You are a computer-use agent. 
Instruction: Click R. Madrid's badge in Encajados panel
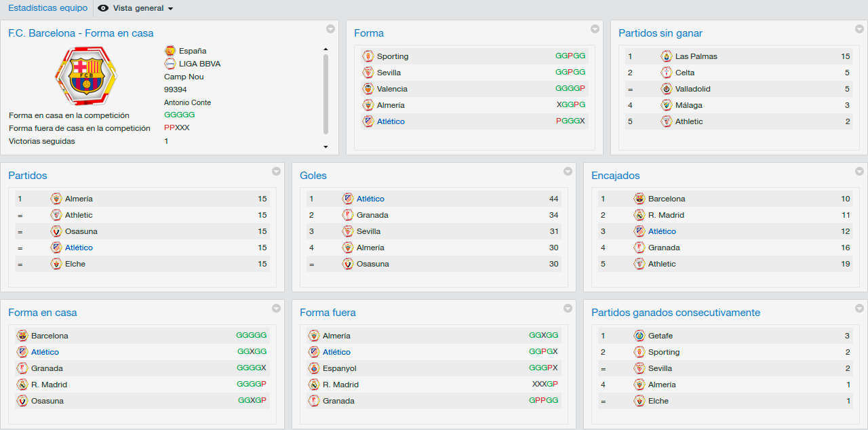point(639,215)
